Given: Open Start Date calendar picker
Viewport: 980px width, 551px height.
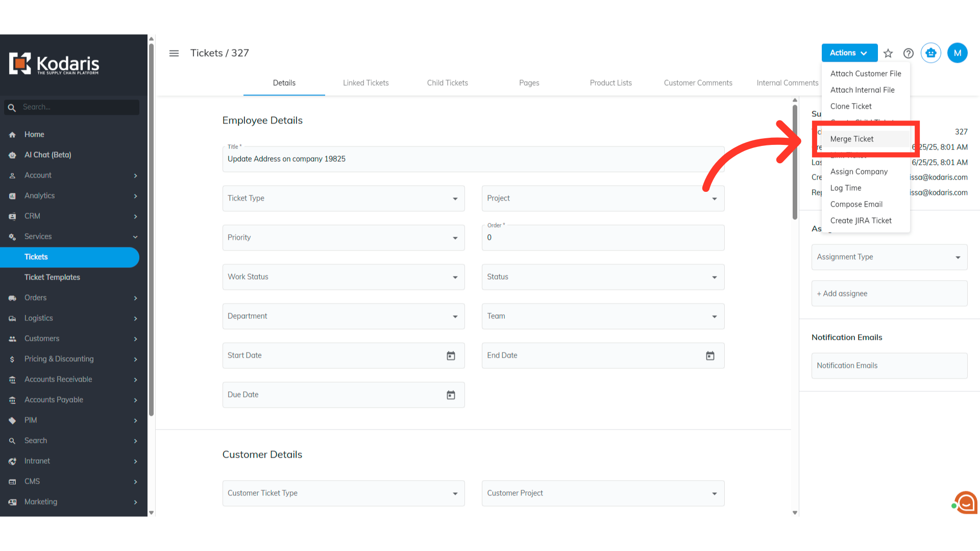Looking at the screenshot, I should coord(451,356).
